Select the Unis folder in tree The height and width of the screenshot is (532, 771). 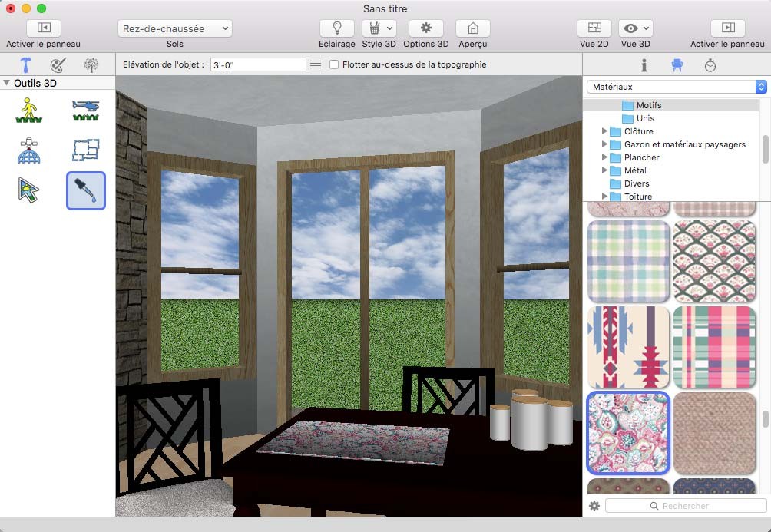coord(645,118)
